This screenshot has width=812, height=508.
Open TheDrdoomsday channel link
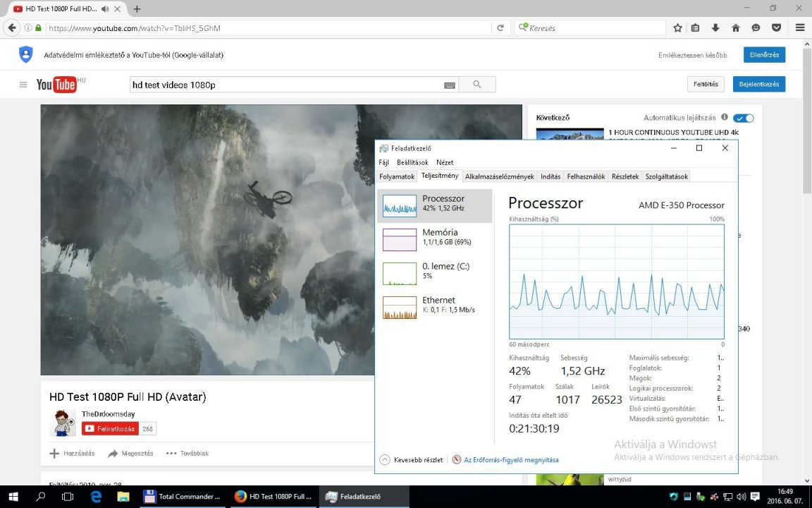click(x=109, y=414)
